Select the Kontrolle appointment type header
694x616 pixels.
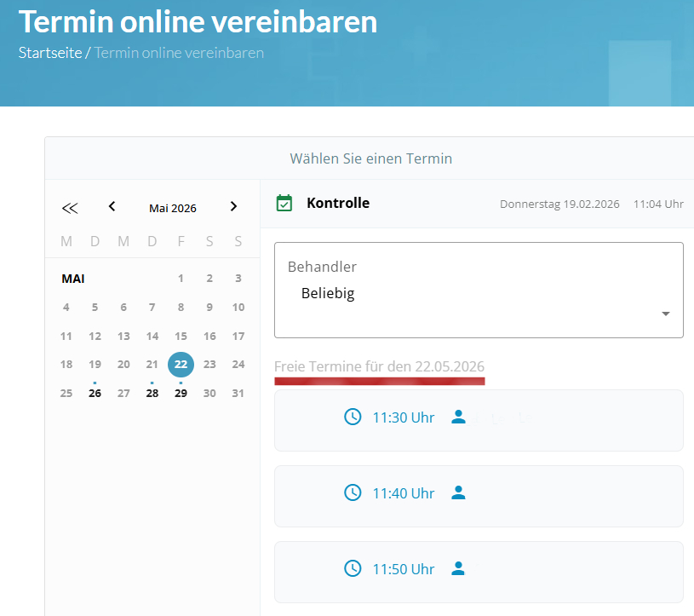(338, 203)
